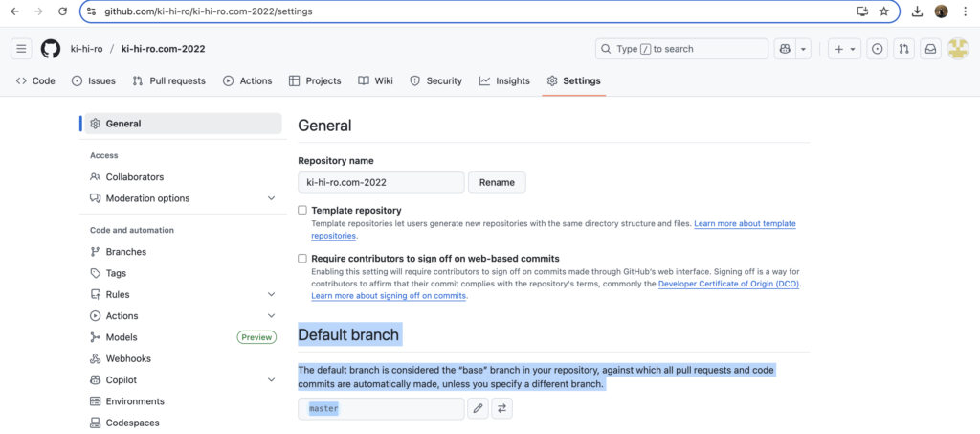Open the create new plus dropdown
The image size is (980, 434).
844,49
